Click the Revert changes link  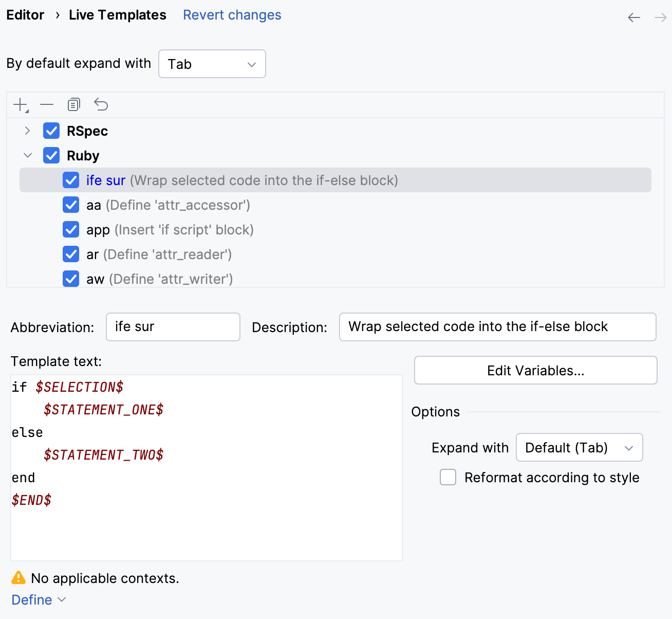[x=232, y=15]
